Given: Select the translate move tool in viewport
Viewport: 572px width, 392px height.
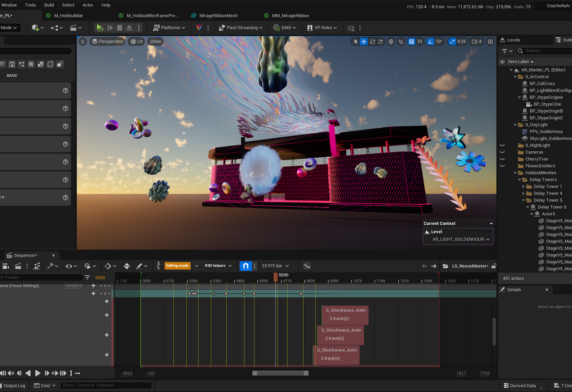Looking at the screenshot, I should pos(364,41).
